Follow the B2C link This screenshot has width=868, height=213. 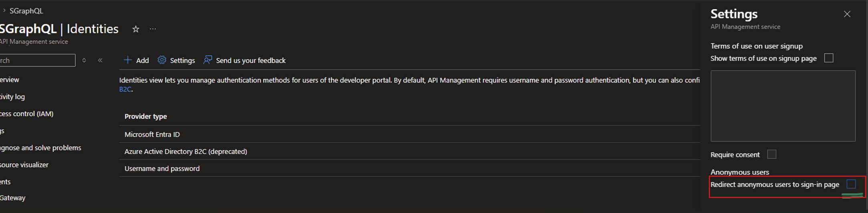tap(125, 89)
